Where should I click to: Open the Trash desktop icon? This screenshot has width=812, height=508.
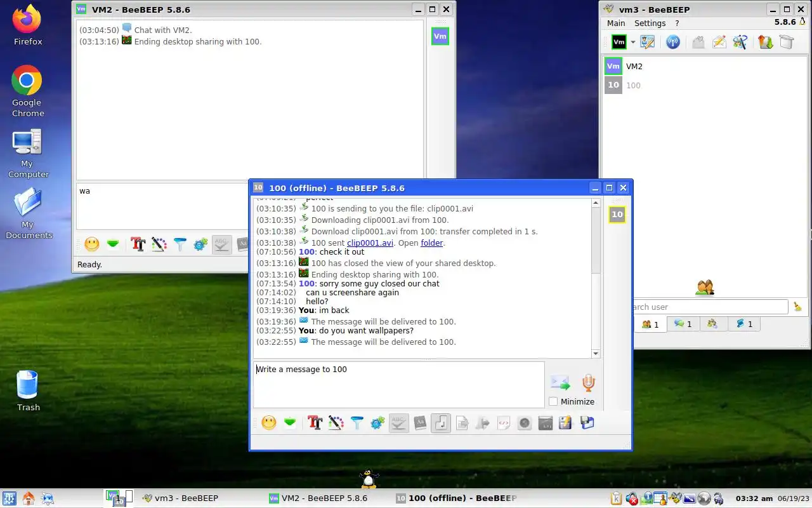[28, 391]
